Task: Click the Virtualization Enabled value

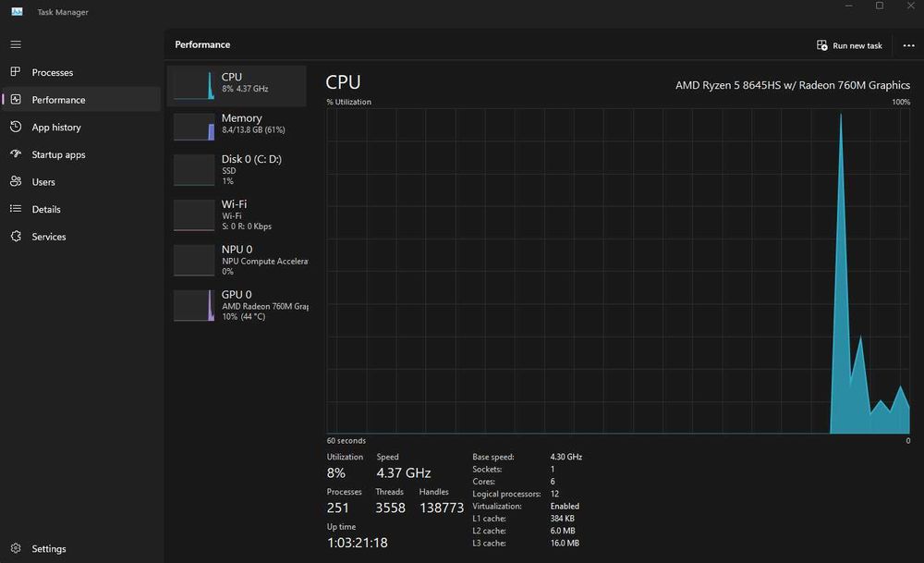Action: click(565, 507)
